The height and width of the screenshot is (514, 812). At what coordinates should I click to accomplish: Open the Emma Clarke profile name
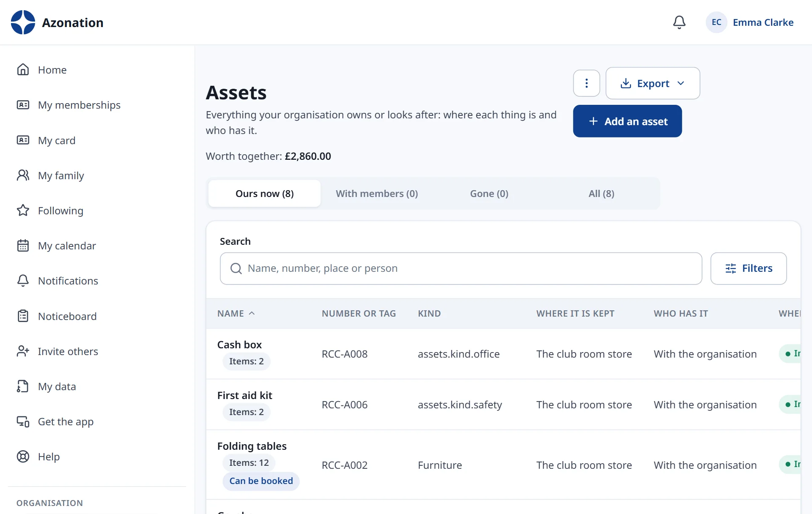point(763,22)
